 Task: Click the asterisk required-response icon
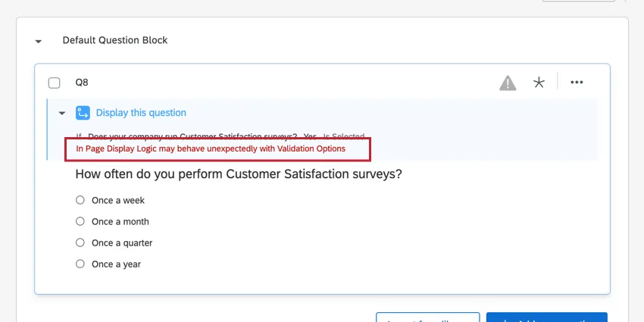[539, 83]
